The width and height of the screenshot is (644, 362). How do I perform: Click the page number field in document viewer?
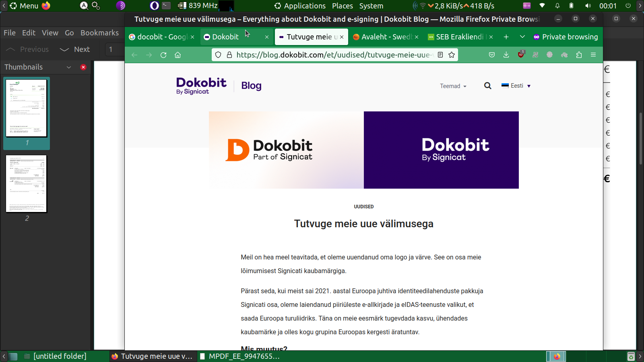pyautogui.click(x=114, y=49)
